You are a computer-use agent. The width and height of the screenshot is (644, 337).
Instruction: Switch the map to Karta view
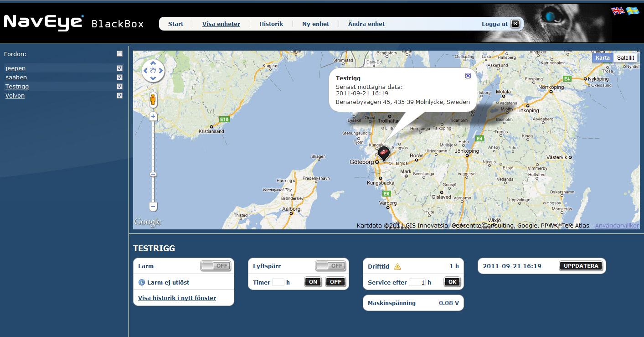(603, 58)
